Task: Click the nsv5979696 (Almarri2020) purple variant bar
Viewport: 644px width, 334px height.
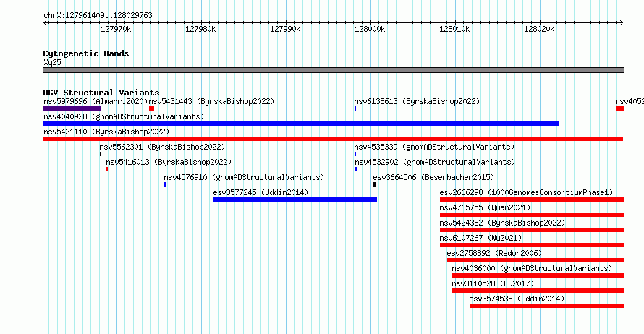Action: [x=72, y=108]
